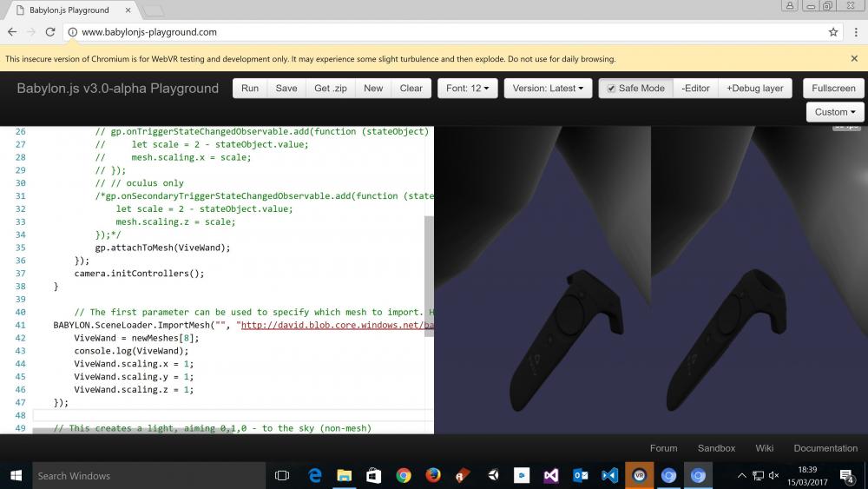Click the site info icon in address bar

coord(73,32)
